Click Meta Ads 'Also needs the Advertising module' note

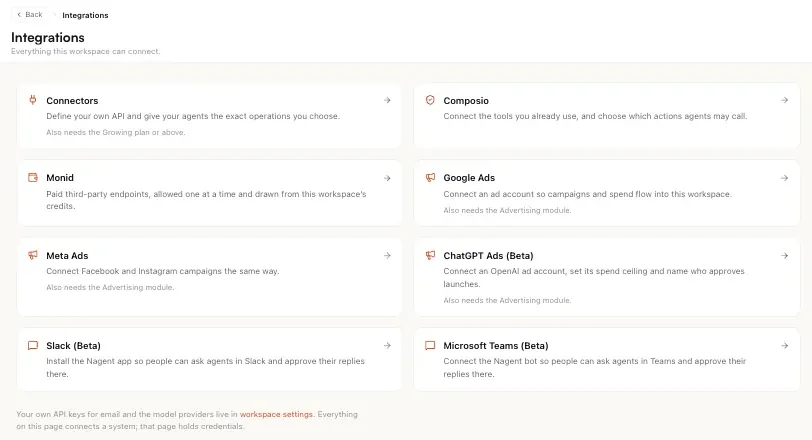click(x=110, y=287)
